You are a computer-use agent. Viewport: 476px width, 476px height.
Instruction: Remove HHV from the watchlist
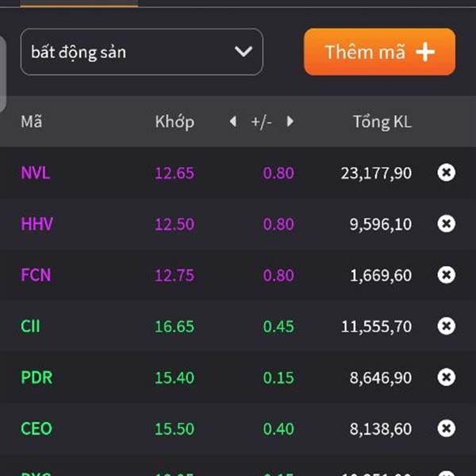(x=447, y=224)
